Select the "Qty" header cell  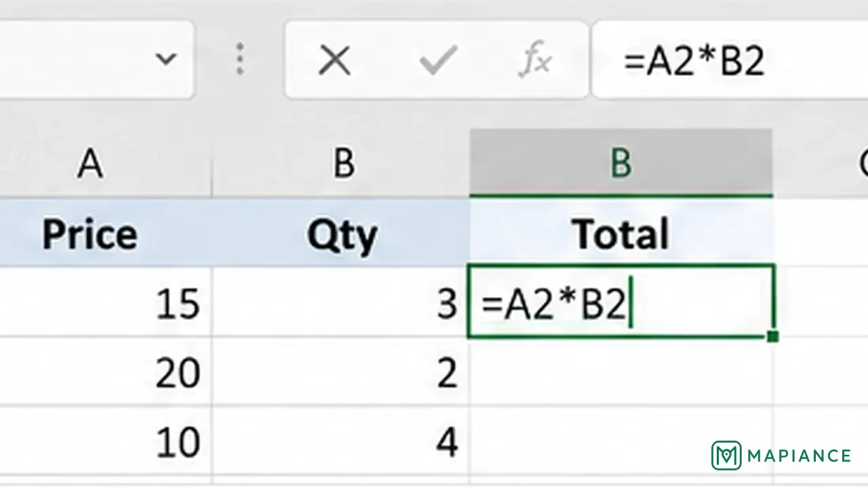(x=340, y=232)
